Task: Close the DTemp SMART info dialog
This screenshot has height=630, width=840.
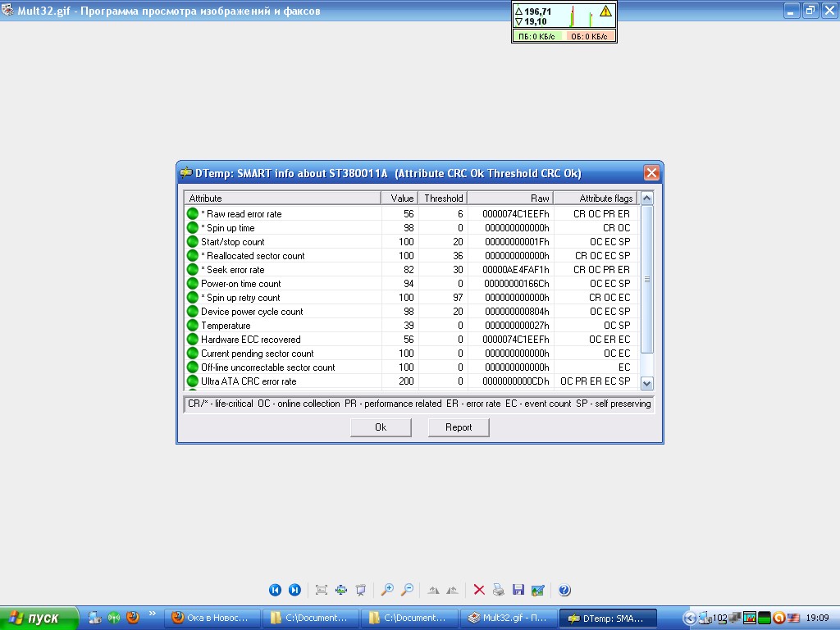Action: point(651,173)
